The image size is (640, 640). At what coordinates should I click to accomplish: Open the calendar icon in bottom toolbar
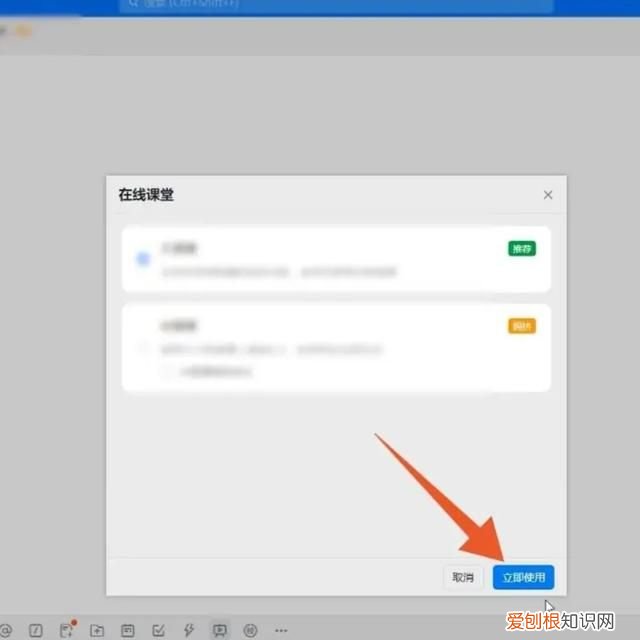[x=127, y=631]
